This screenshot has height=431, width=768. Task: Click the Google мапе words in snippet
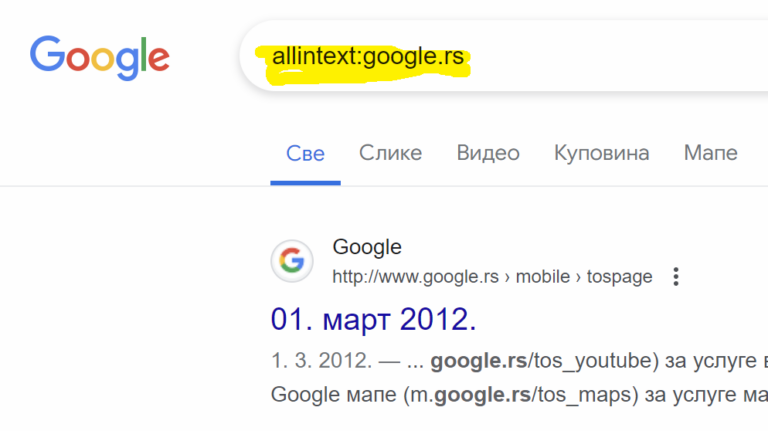coord(333,395)
